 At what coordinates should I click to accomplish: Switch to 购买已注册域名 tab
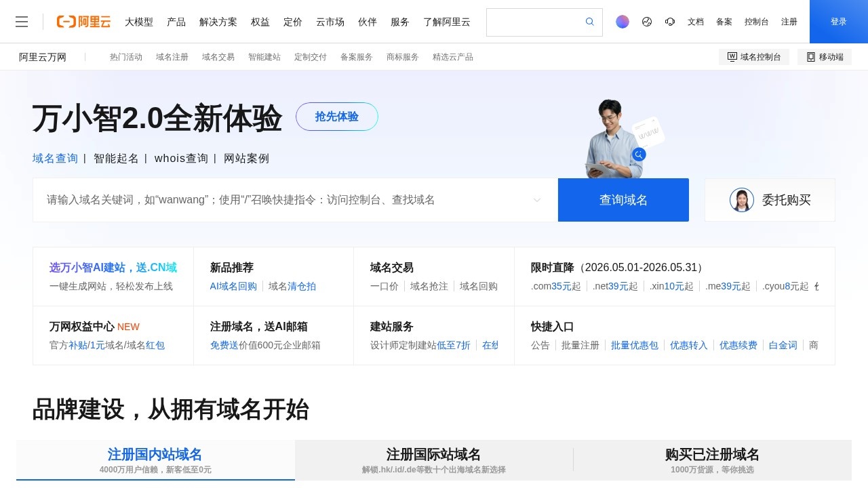pyautogui.click(x=712, y=460)
